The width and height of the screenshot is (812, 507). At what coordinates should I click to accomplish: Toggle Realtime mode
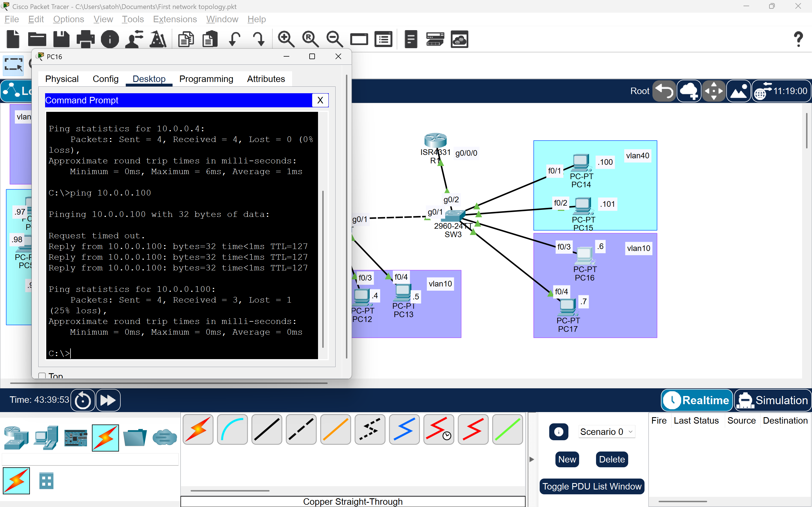pos(696,400)
